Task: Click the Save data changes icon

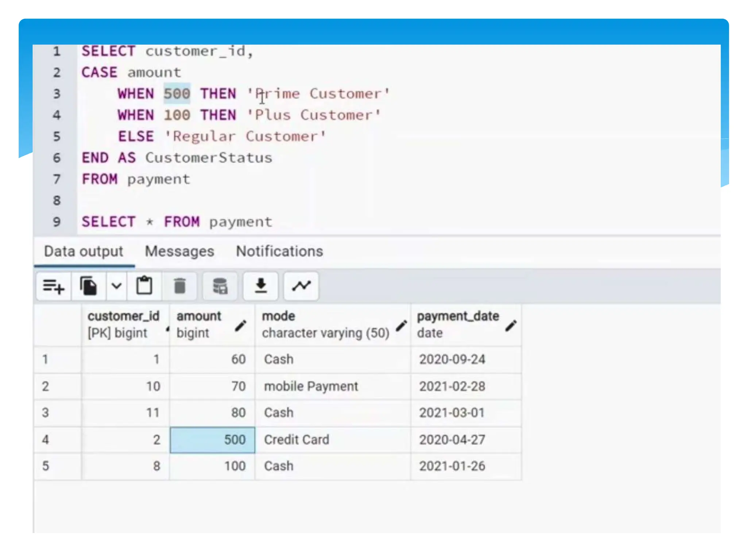Action: point(220,286)
